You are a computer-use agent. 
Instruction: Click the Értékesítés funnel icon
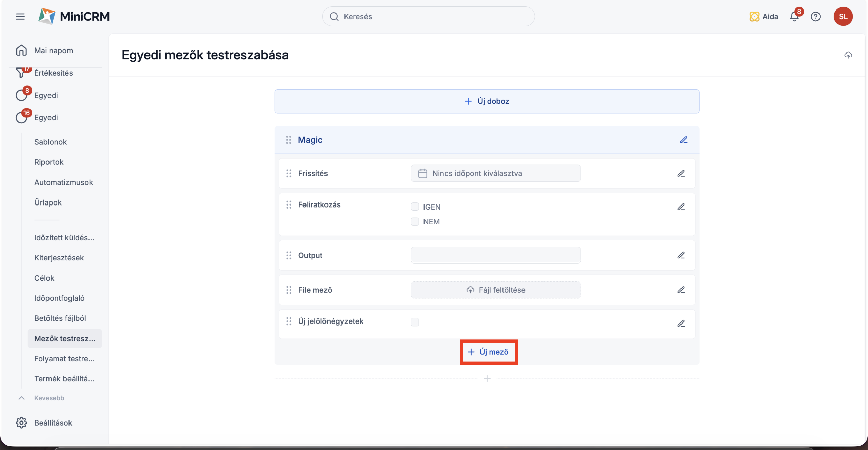(21, 72)
